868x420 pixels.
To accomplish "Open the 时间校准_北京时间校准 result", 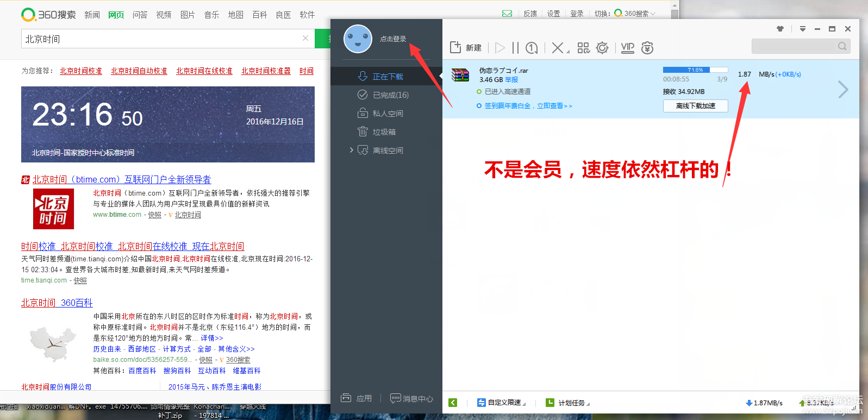I will point(133,246).
